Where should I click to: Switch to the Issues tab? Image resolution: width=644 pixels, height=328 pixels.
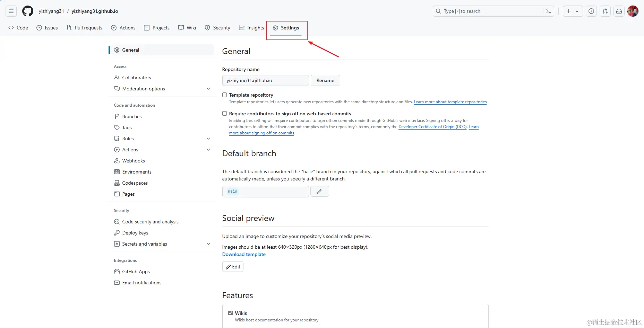[47, 28]
